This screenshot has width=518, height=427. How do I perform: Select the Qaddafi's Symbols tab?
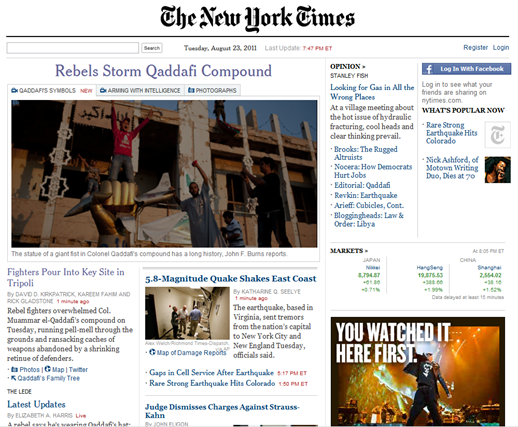[51, 90]
